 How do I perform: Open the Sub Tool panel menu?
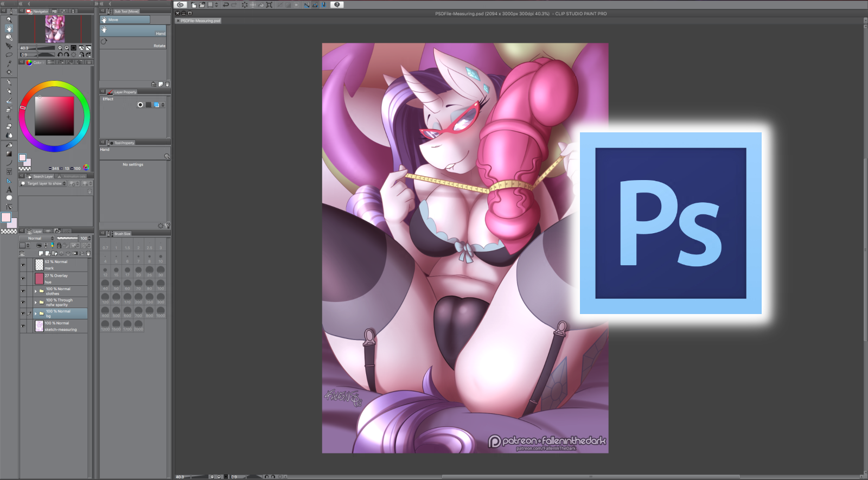102,11
